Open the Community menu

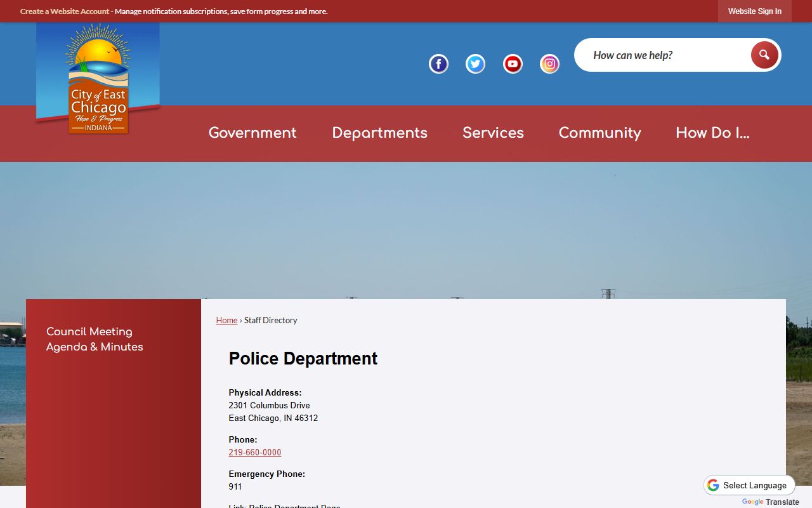[599, 133]
